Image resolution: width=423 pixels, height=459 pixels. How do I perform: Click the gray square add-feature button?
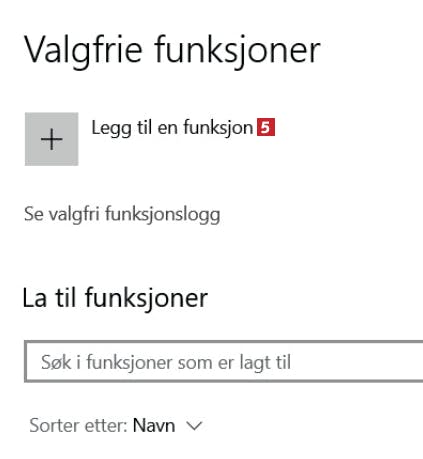coord(52,139)
